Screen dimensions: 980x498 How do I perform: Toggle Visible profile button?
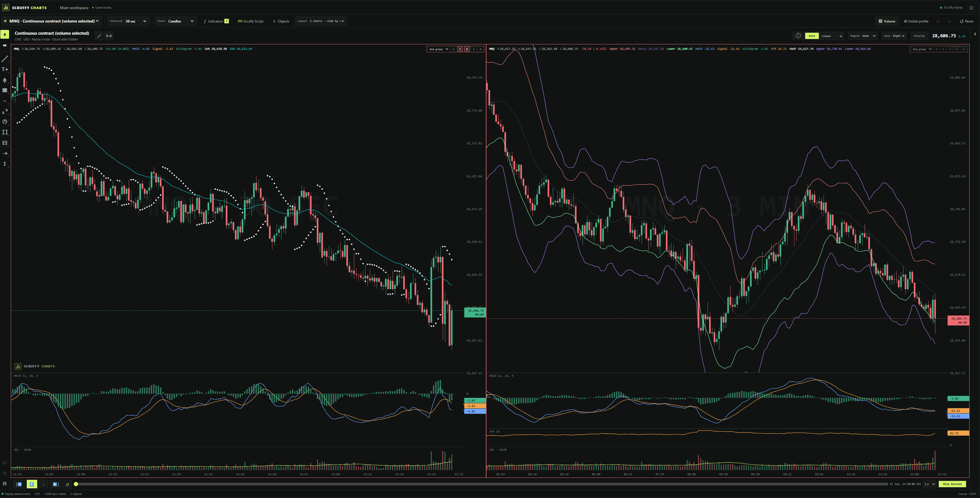coord(916,21)
